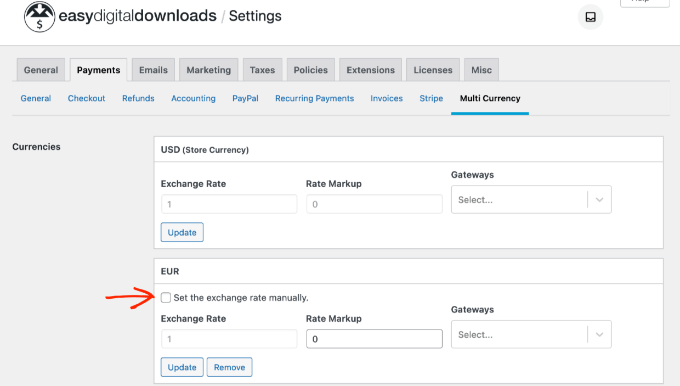The height and width of the screenshot is (386, 680).
Task: Open the Misc tab
Action: pyautogui.click(x=481, y=70)
